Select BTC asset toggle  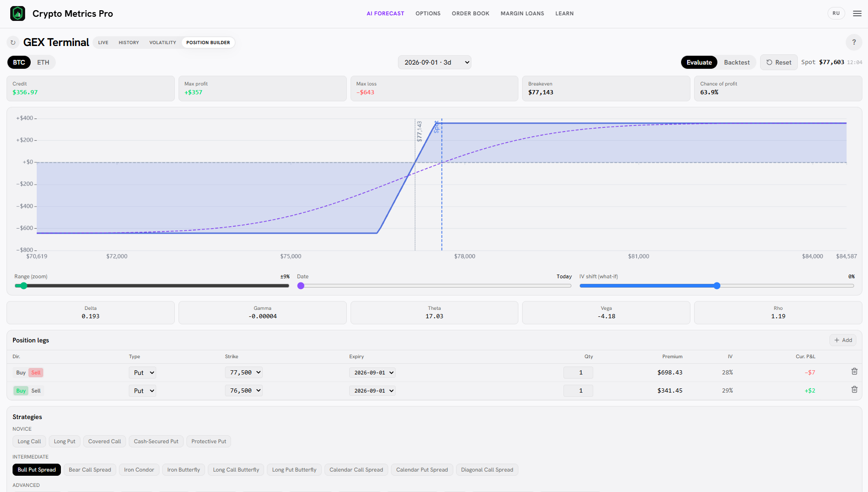tap(19, 62)
